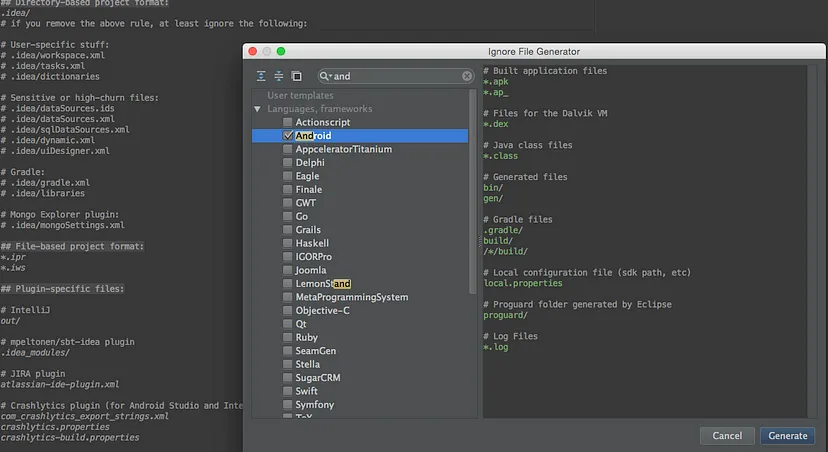Uncheck the Android checkbox
The height and width of the screenshot is (452, 828).
pos(287,136)
